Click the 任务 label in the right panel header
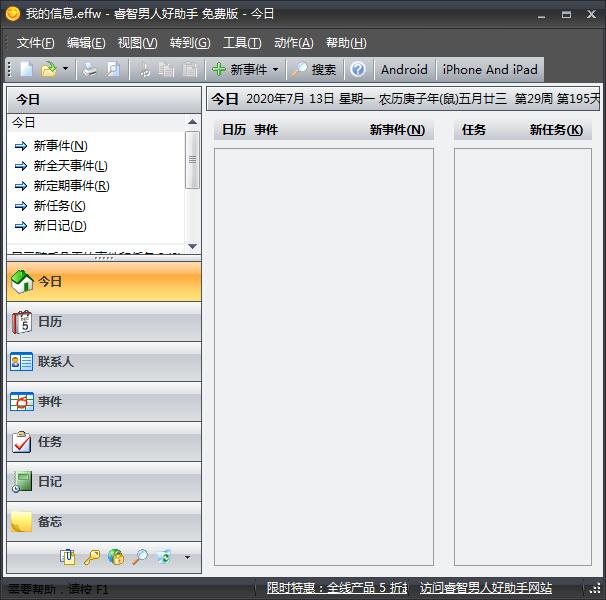This screenshot has height=600, width=606. [474, 130]
